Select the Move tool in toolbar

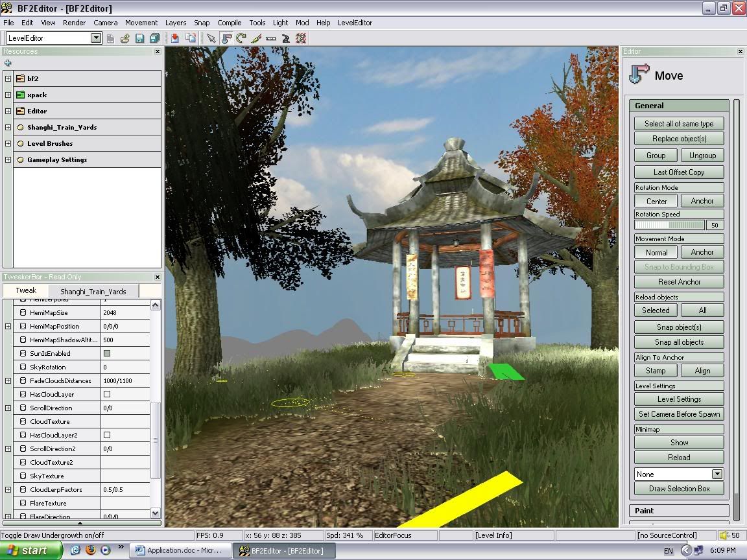click(226, 39)
